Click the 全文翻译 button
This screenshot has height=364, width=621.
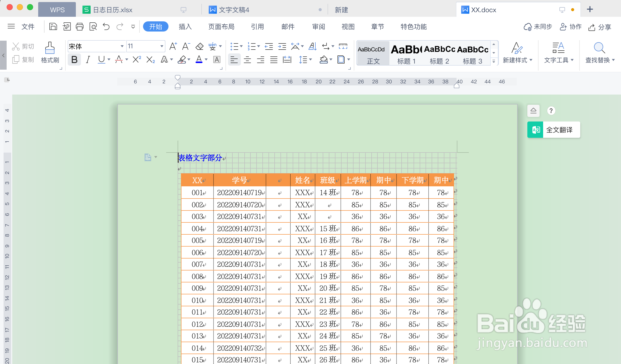(554, 130)
